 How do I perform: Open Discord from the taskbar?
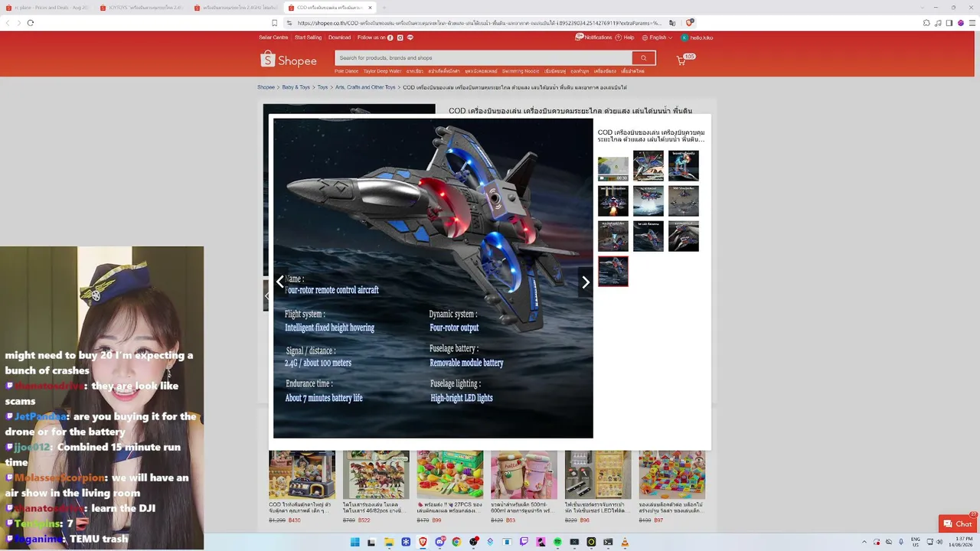tap(439, 543)
